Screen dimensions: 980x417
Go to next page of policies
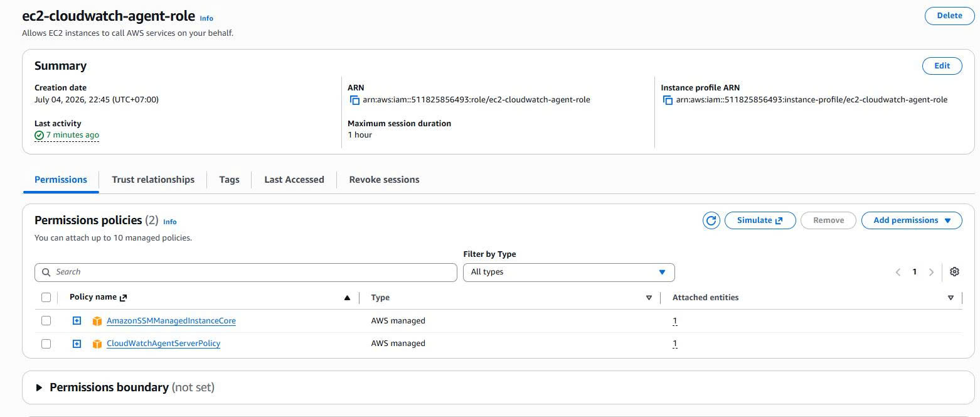tap(931, 272)
